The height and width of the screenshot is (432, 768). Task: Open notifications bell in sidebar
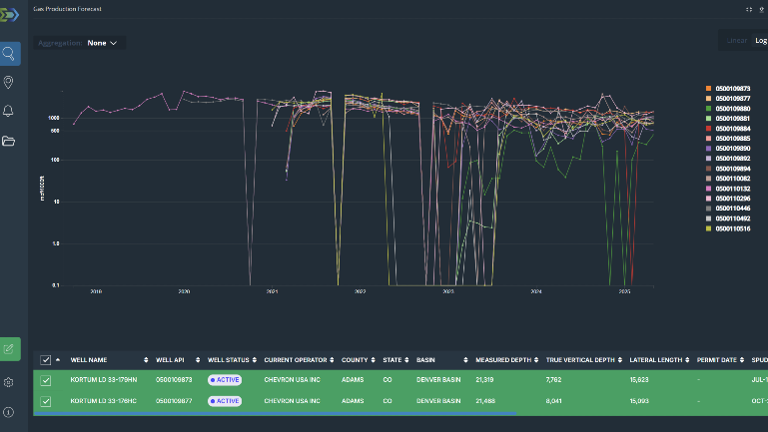pos(9,111)
